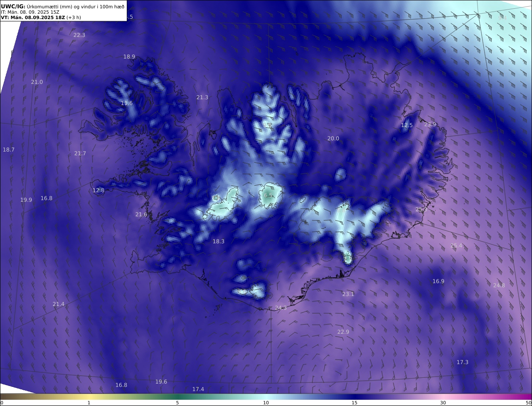Click the 22.9 value label
Screen dimensions: 532x406
[343, 332]
